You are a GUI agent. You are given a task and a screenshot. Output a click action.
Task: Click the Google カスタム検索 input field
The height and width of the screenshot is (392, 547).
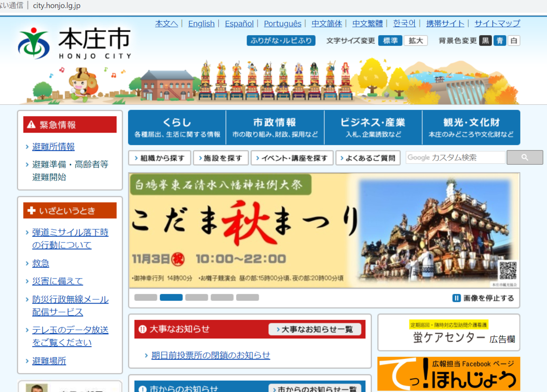point(455,157)
